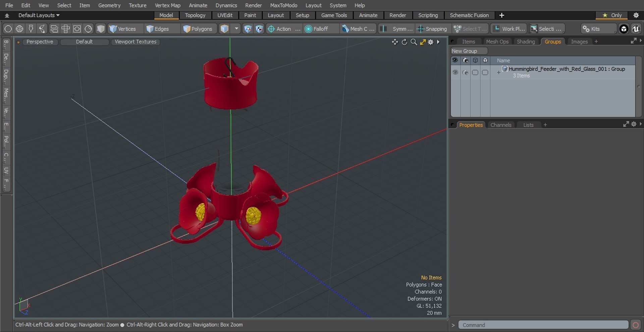Switch to the Channels tab
The width and height of the screenshot is (644, 332).
click(501, 125)
